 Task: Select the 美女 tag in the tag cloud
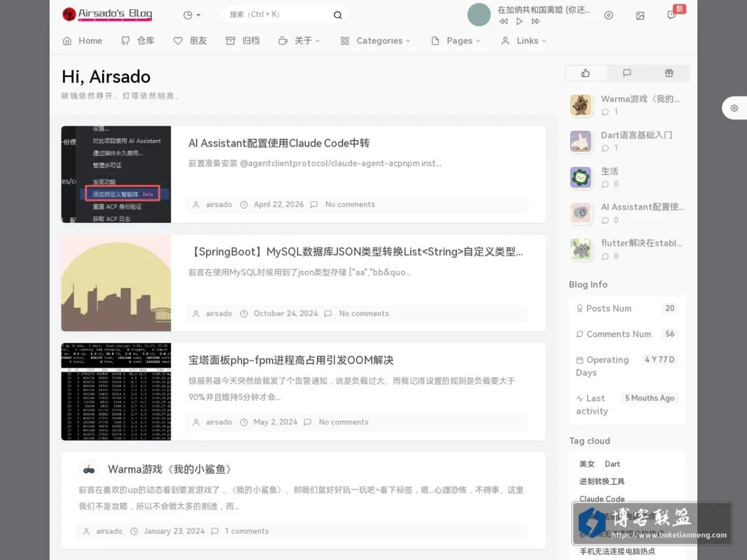coord(587,464)
